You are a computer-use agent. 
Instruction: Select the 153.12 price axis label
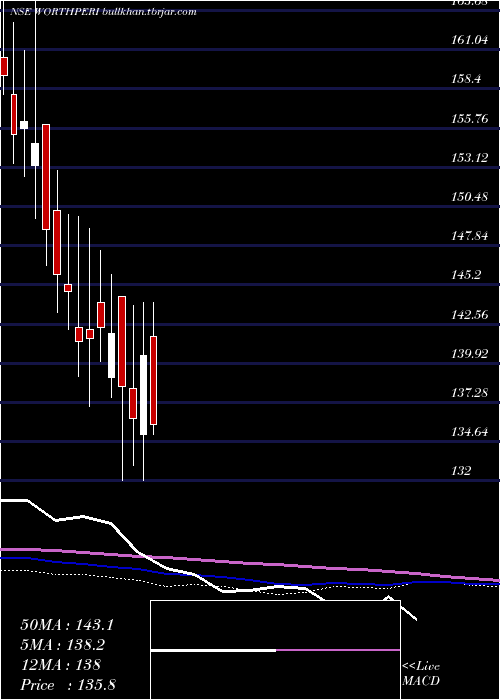tap(470, 158)
